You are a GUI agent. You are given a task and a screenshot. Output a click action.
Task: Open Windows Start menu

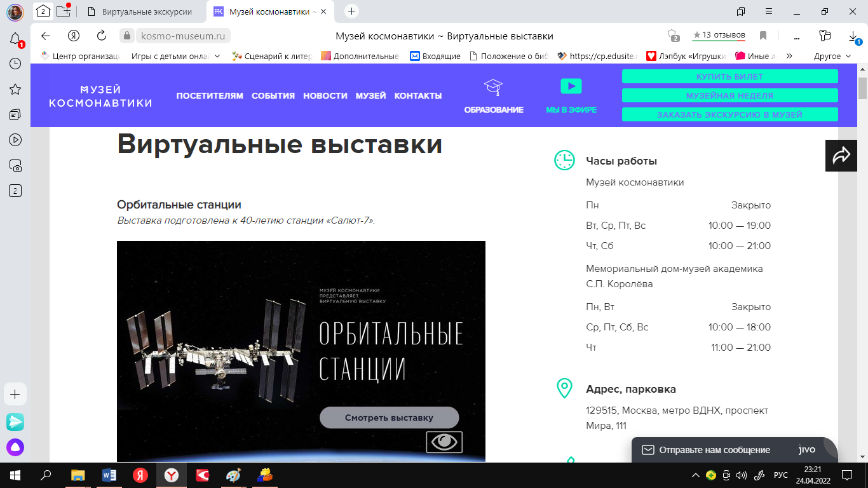(15, 475)
